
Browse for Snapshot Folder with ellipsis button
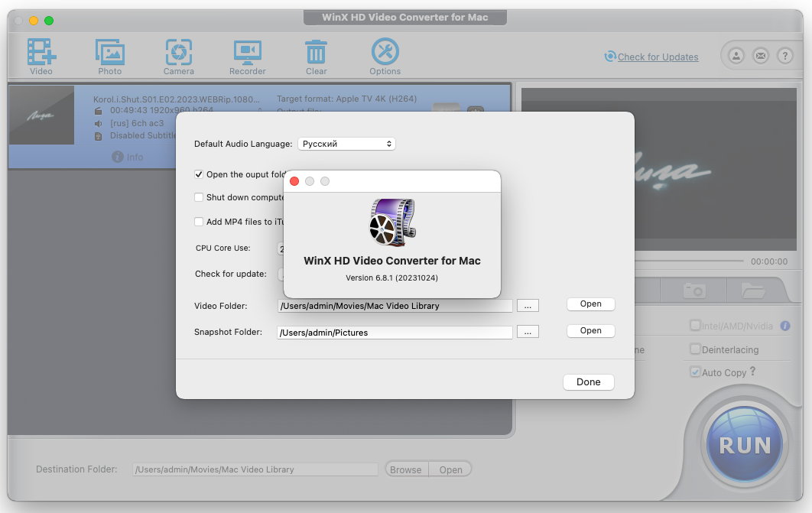528,332
